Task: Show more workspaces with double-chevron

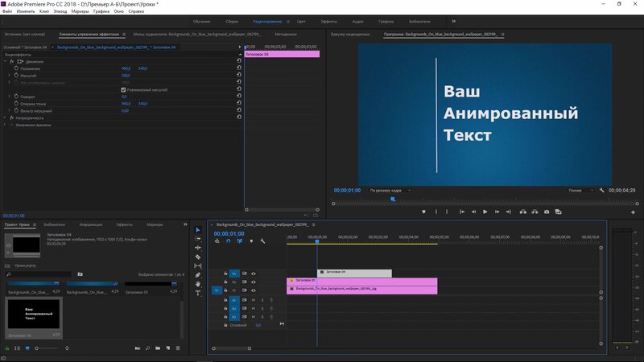Action: point(454,22)
